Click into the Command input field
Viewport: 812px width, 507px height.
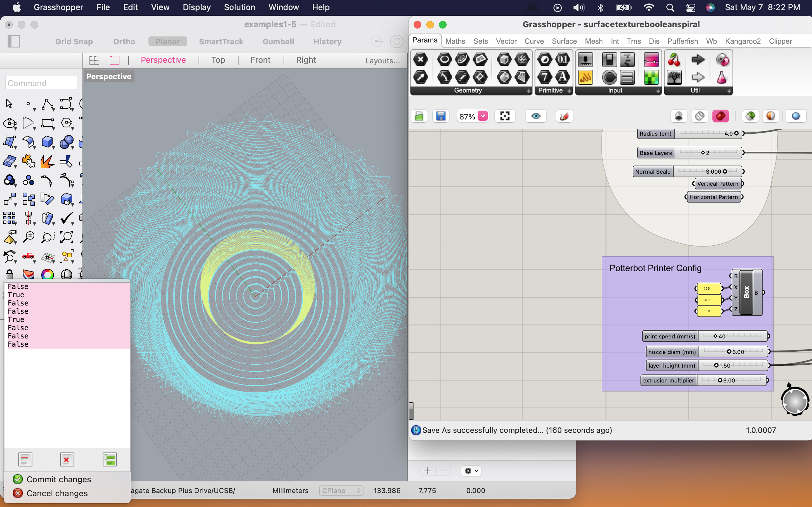(41, 83)
